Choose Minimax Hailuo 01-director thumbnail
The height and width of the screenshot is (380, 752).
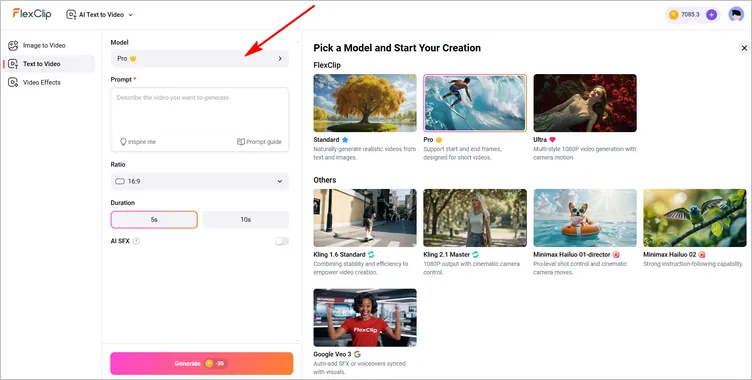coord(585,218)
